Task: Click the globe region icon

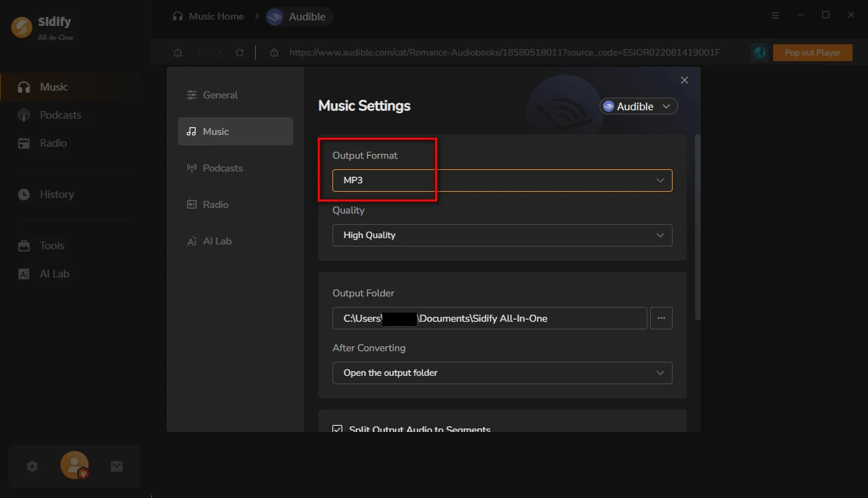Action: point(759,53)
